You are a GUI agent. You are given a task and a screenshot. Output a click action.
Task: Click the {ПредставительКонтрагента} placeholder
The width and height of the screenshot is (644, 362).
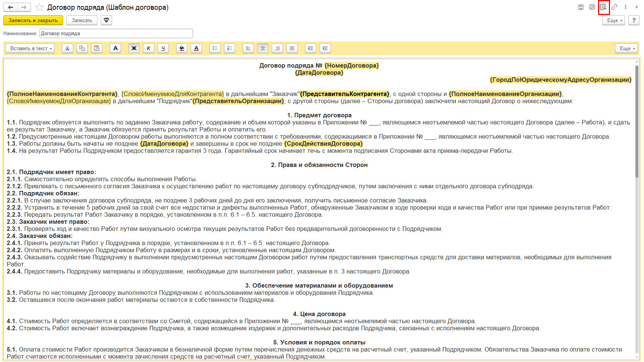coord(345,94)
